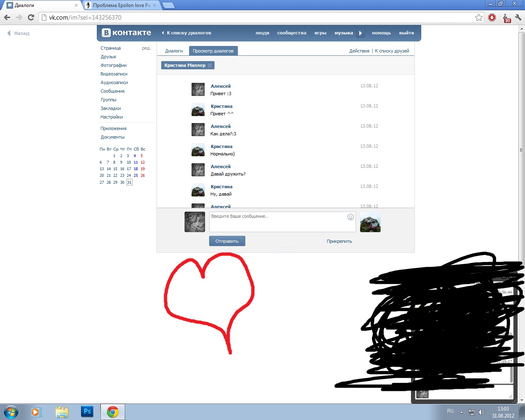Expand the Действия actions menu
The image size is (525, 420).
(x=359, y=51)
